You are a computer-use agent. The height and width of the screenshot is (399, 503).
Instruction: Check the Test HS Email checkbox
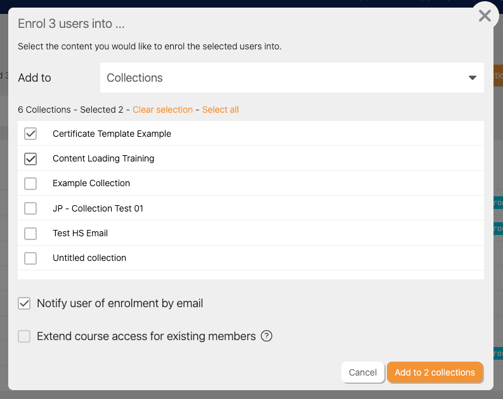pos(30,233)
